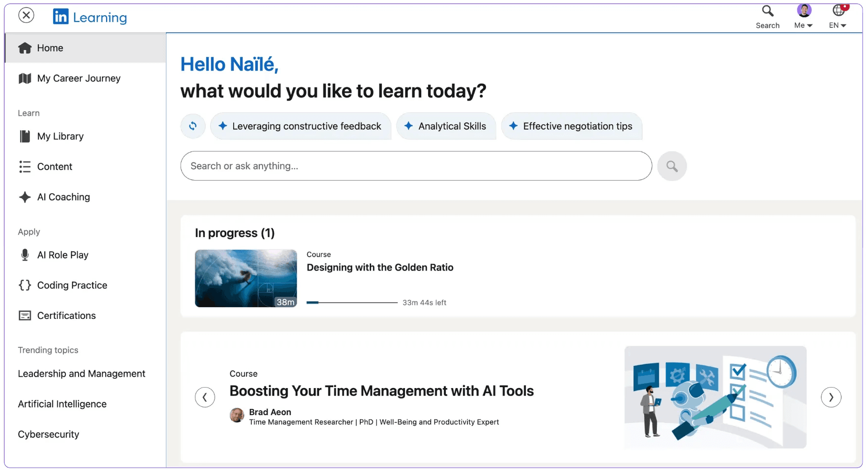Image resolution: width=868 pixels, height=472 pixels.
Task: Open My Library
Action: coord(60,136)
